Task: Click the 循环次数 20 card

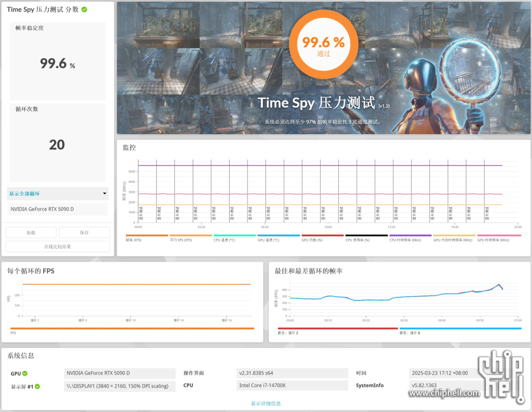Action: [x=58, y=143]
